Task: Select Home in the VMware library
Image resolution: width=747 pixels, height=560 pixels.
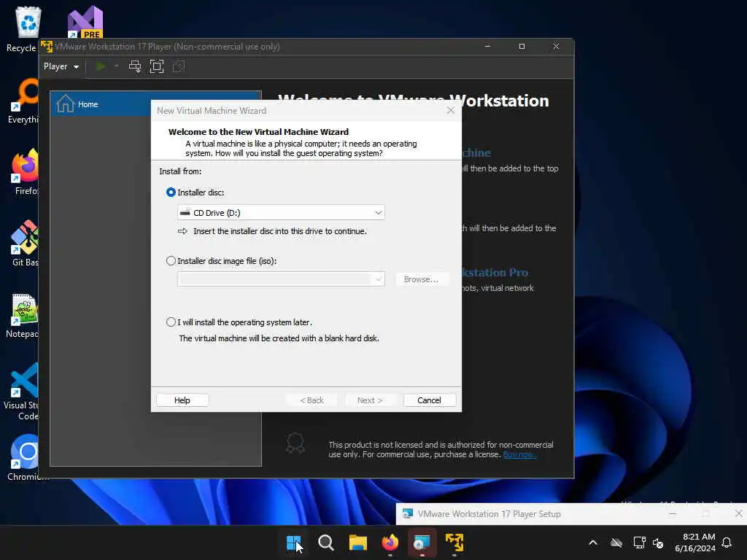Action: point(155,104)
